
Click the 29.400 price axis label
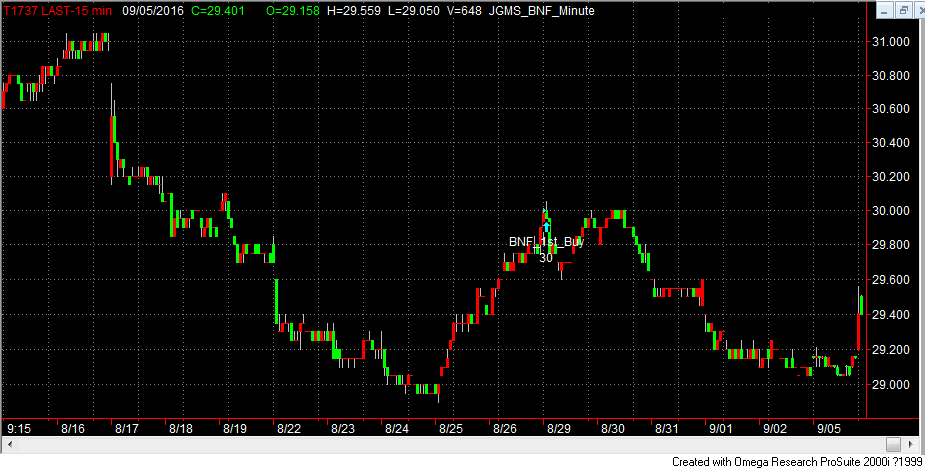pos(891,315)
